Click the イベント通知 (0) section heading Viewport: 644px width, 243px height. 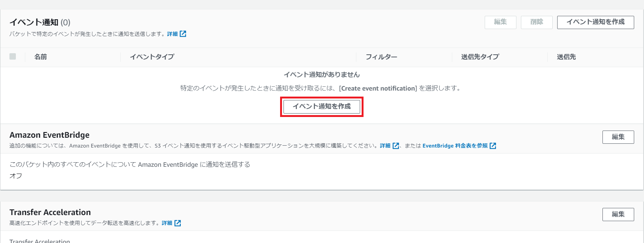40,22
